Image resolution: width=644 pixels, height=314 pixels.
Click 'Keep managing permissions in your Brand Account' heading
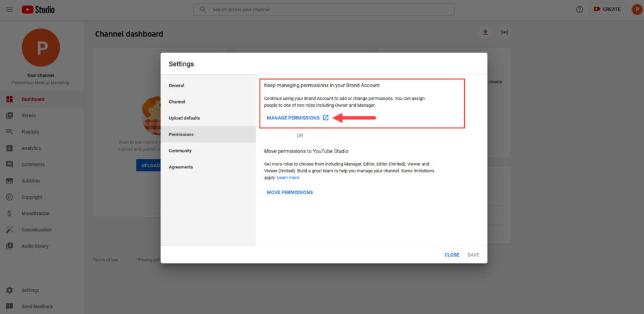point(321,85)
